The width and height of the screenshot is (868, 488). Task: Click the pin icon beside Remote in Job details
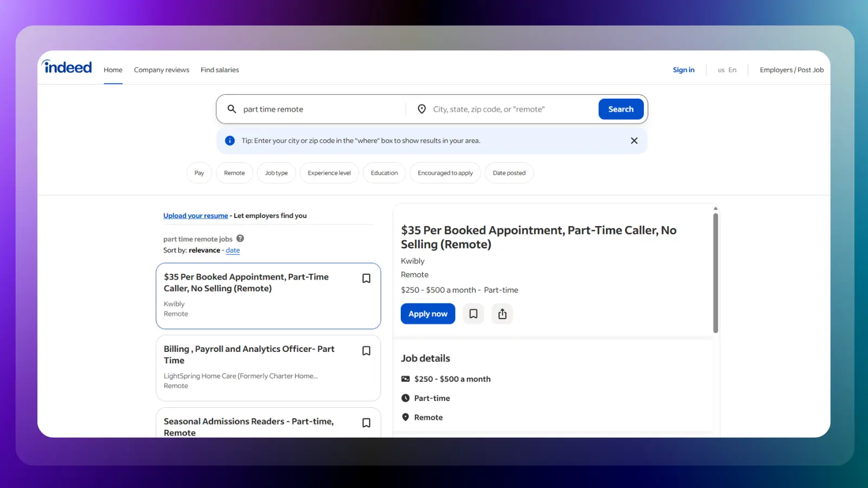point(405,417)
